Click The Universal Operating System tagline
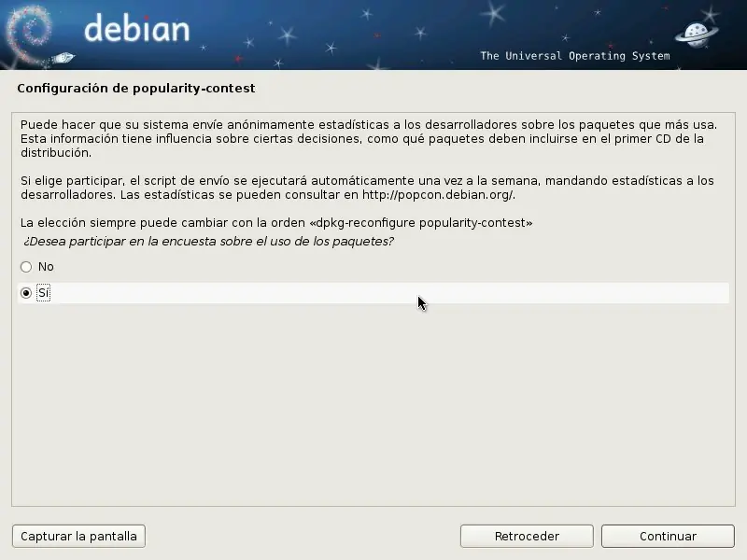This screenshot has width=747, height=560. (x=576, y=56)
